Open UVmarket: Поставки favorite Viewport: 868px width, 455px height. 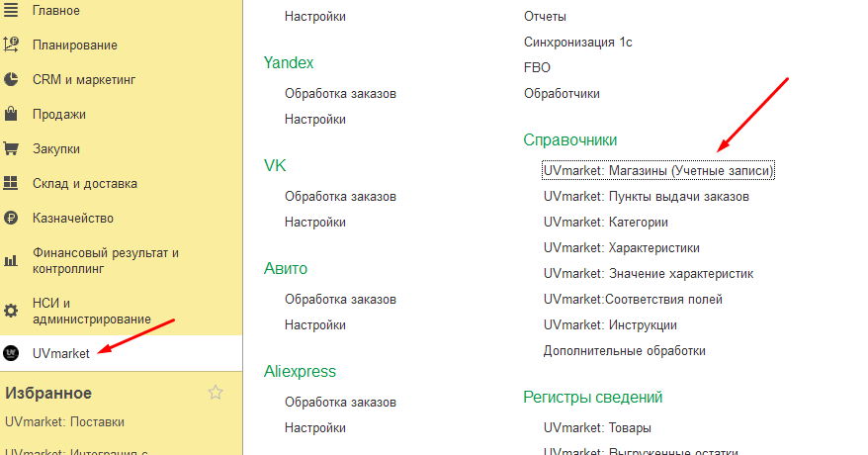pyautogui.click(x=65, y=421)
